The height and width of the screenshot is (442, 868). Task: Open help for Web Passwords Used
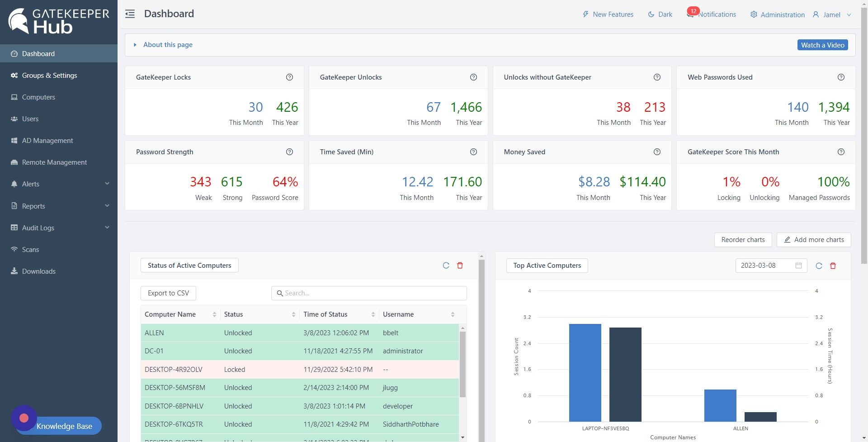click(841, 77)
